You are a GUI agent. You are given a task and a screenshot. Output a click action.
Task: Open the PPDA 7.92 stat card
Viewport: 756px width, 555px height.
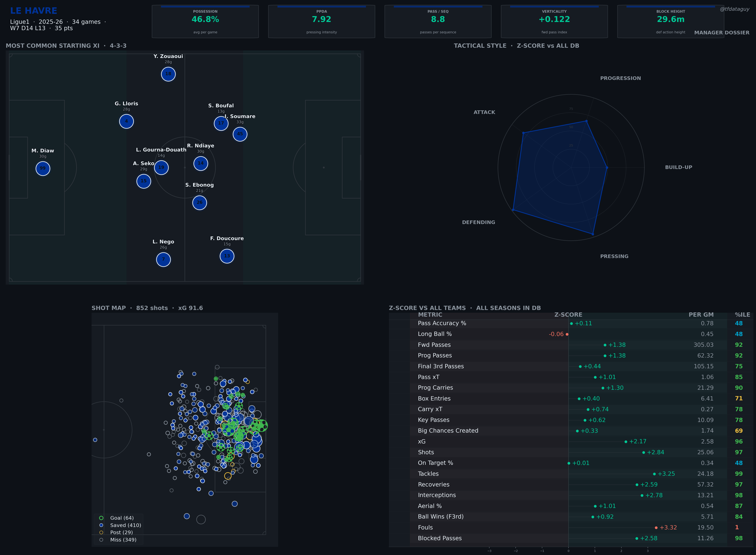coord(321,21)
